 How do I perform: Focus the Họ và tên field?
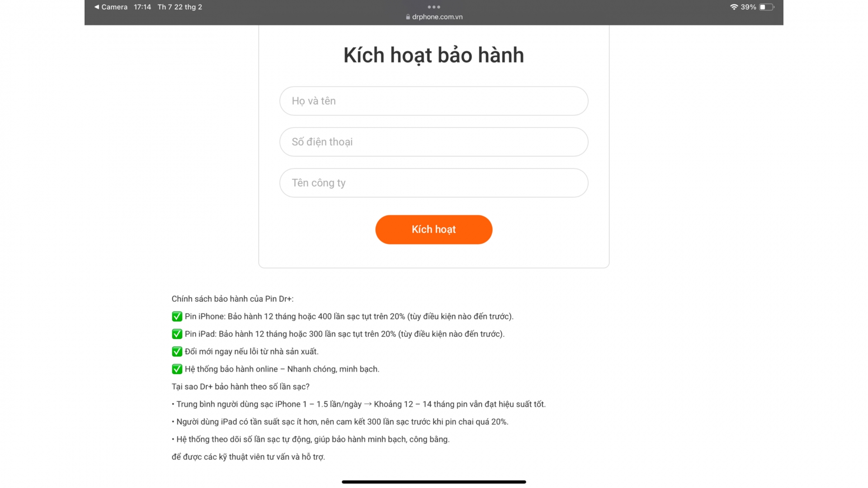click(434, 101)
